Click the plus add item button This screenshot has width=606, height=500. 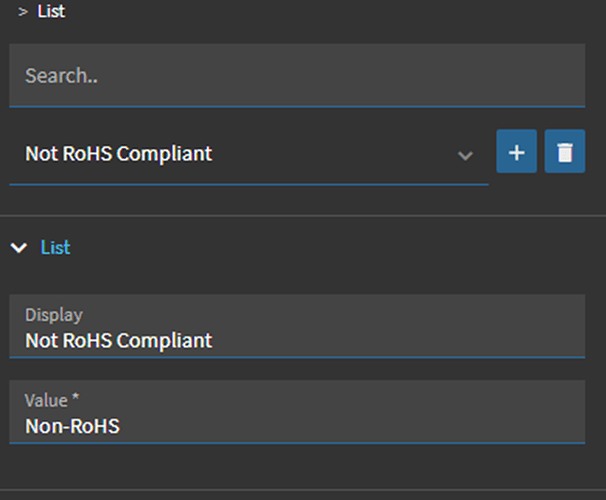[x=516, y=151]
